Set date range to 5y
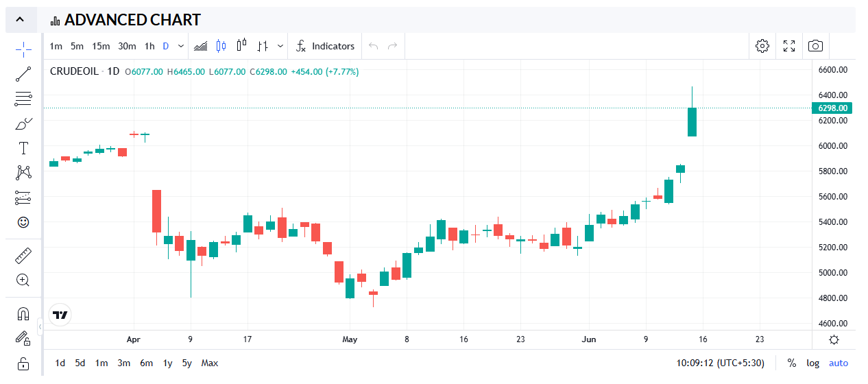The width and height of the screenshot is (868, 384). pyautogui.click(x=186, y=363)
